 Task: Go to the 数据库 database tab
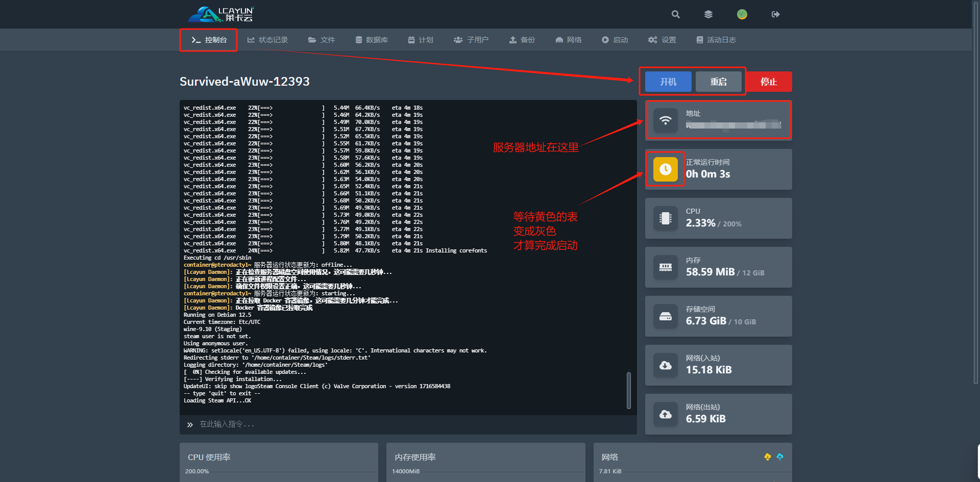pos(372,40)
